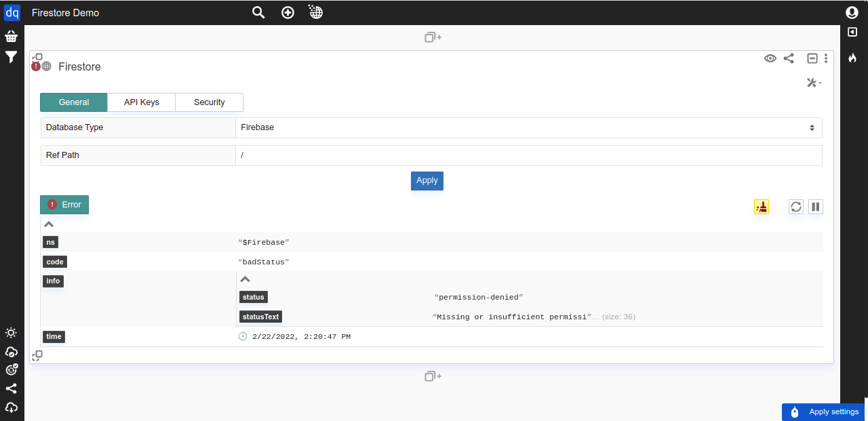Click the Firestore Demo title
Image resolution: width=868 pixels, height=421 pixels.
coord(65,13)
